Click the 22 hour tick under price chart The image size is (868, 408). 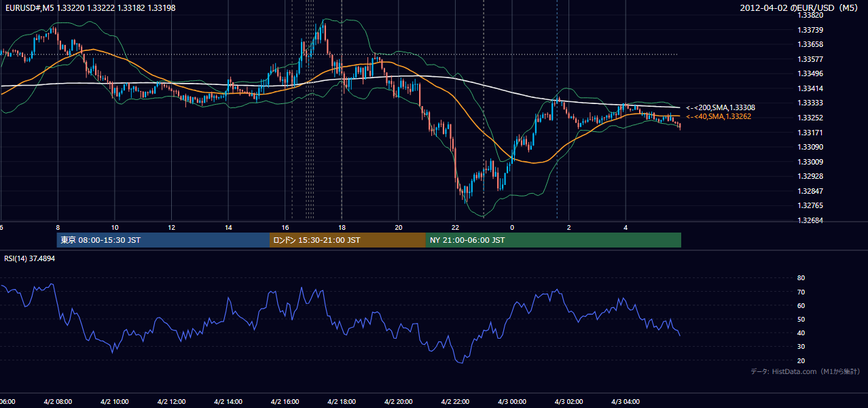point(456,227)
